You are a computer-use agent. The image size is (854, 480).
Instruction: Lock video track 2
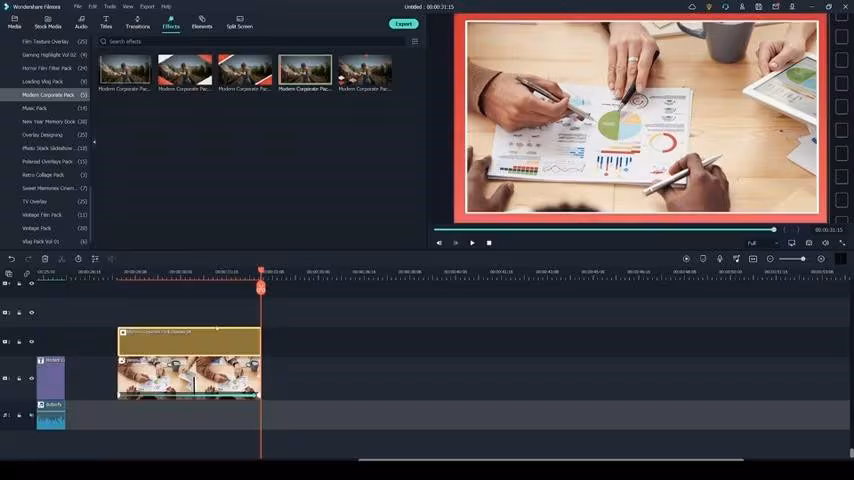tap(19, 342)
